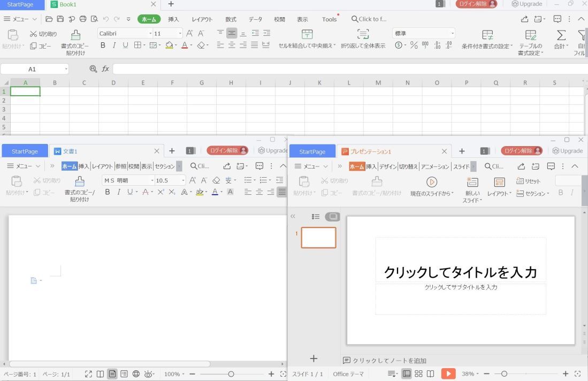Switch to the デザイン tab in the presentation
The height and width of the screenshot is (381, 588).
[388, 166]
